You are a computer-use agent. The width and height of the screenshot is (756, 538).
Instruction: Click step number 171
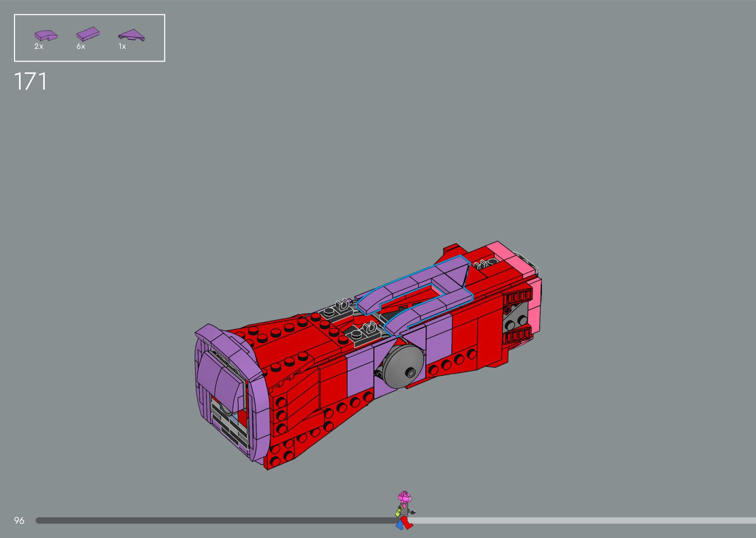click(30, 82)
